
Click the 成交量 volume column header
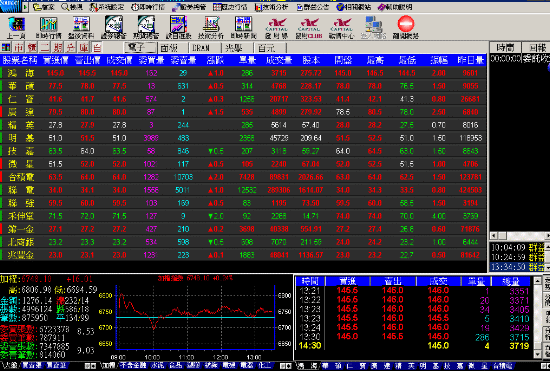[279, 60]
